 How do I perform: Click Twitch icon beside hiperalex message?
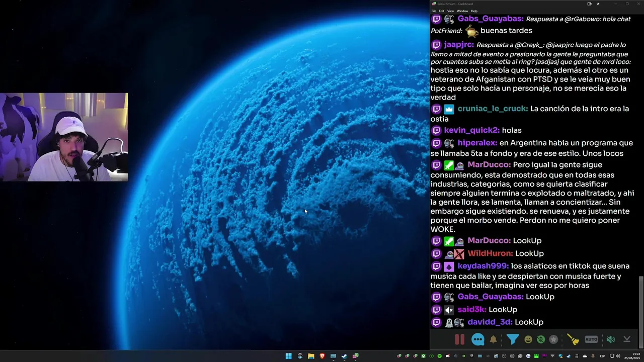[436, 143]
